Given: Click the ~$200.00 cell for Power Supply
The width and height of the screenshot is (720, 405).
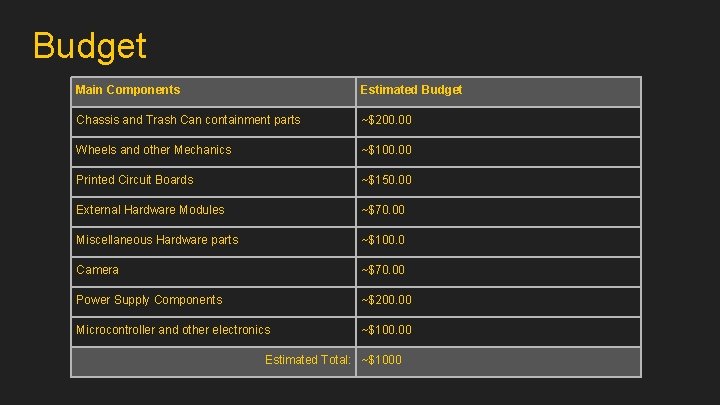Looking at the screenshot, I should [x=386, y=300].
